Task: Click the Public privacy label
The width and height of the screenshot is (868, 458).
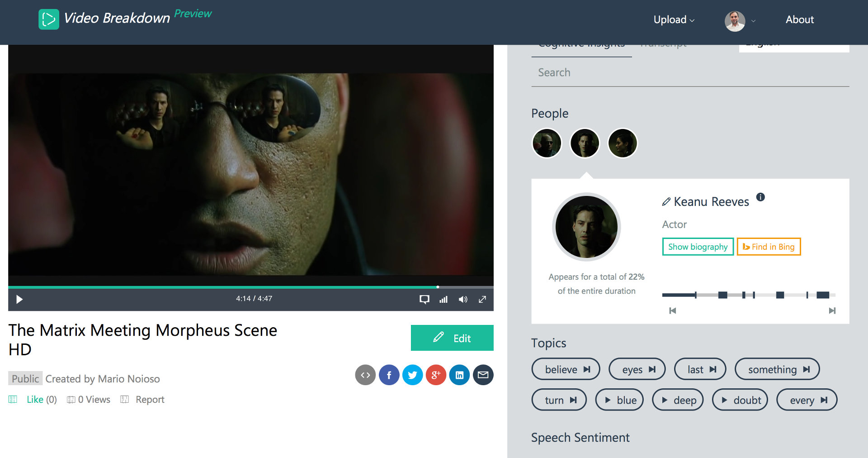Action: point(25,378)
